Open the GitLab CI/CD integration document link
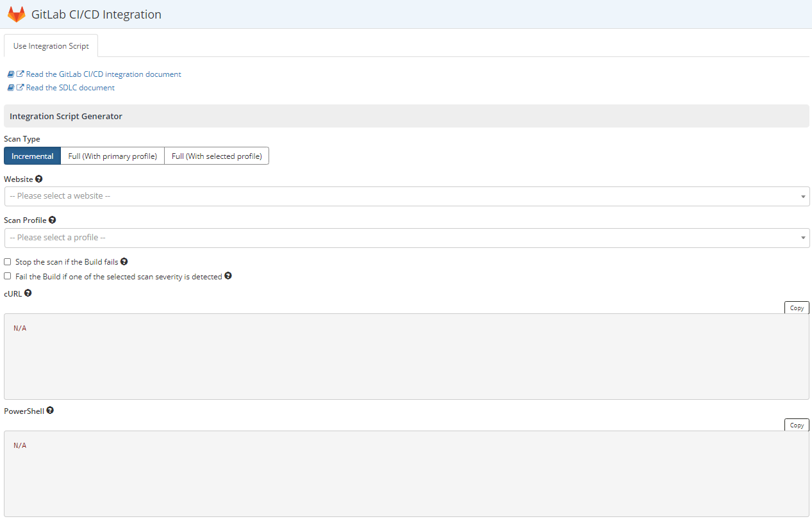Image resolution: width=812 pixels, height=519 pixels. [103, 74]
